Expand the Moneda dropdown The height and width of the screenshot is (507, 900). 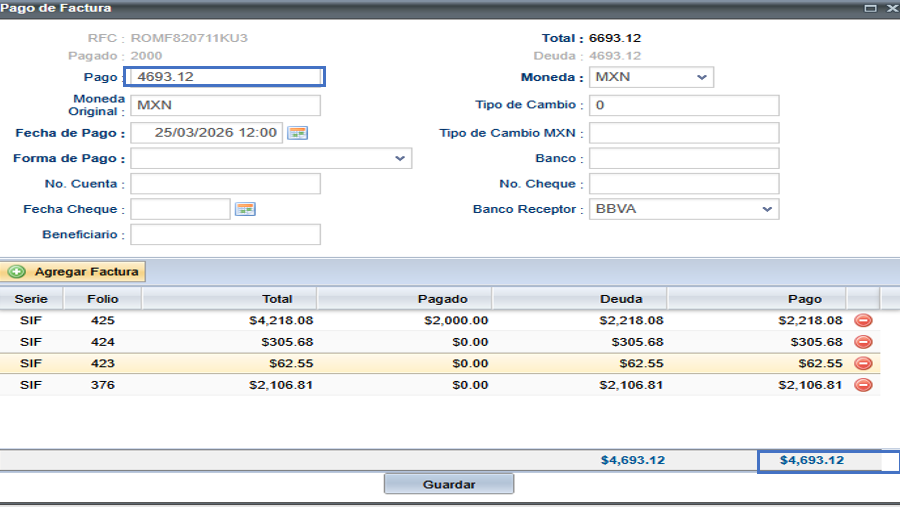pyautogui.click(x=702, y=77)
